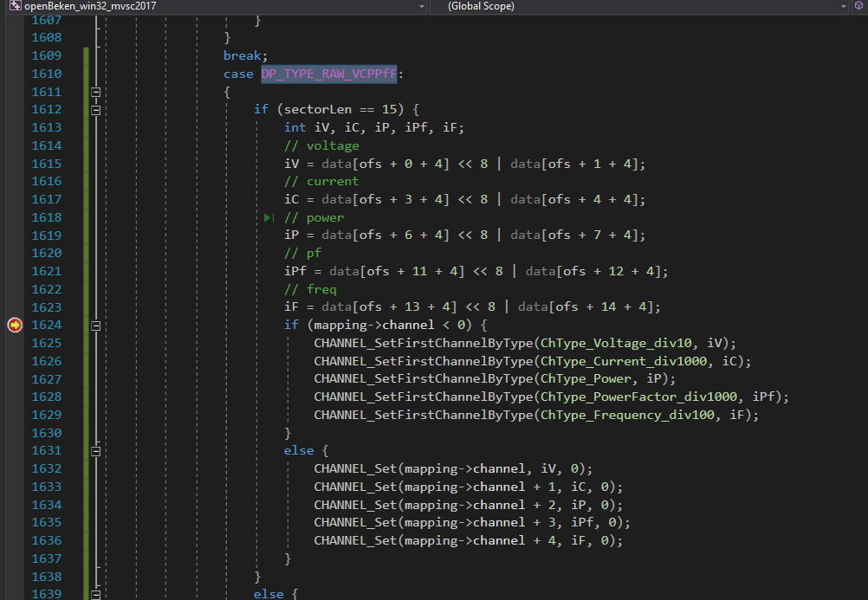The image size is (868, 600).
Task: Click the highlighted DP_TYPE_RAW_VCPPfF identifier
Action: (329, 74)
